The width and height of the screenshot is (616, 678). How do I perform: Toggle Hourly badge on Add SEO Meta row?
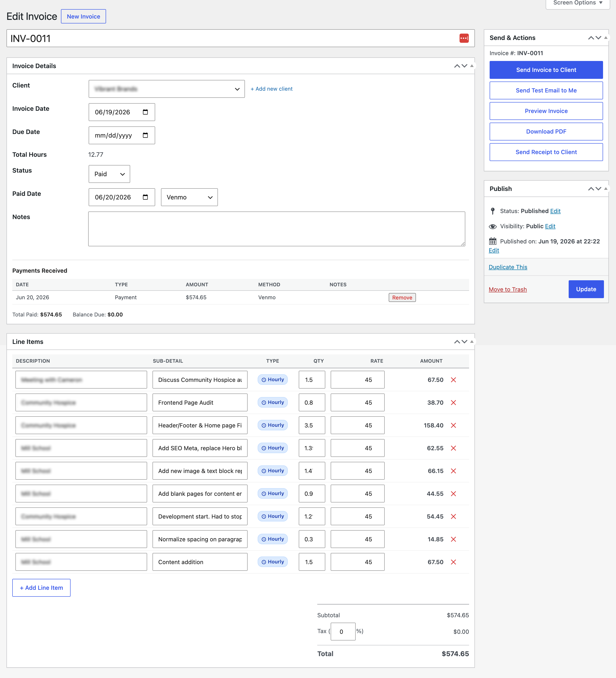[273, 448]
